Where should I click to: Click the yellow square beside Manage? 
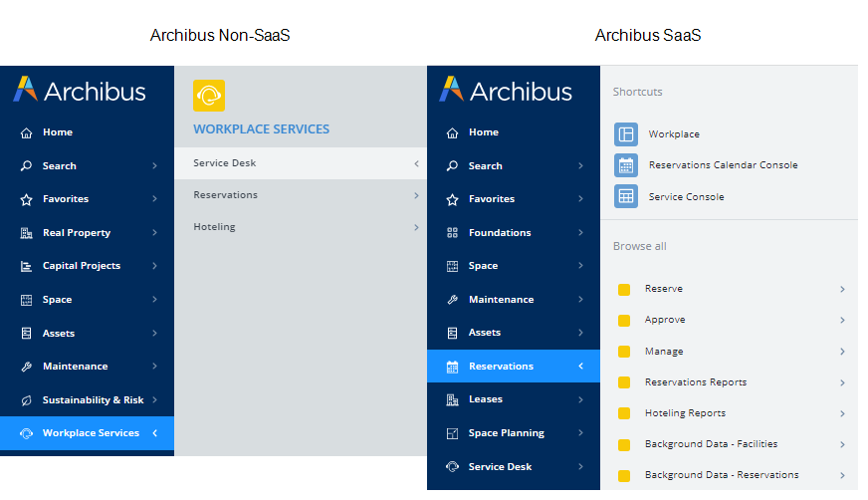coord(624,352)
